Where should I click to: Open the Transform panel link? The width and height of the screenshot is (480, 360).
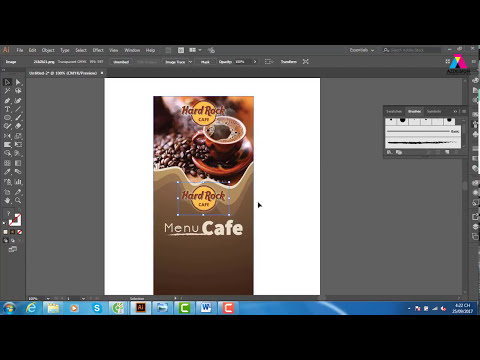[288, 62]
